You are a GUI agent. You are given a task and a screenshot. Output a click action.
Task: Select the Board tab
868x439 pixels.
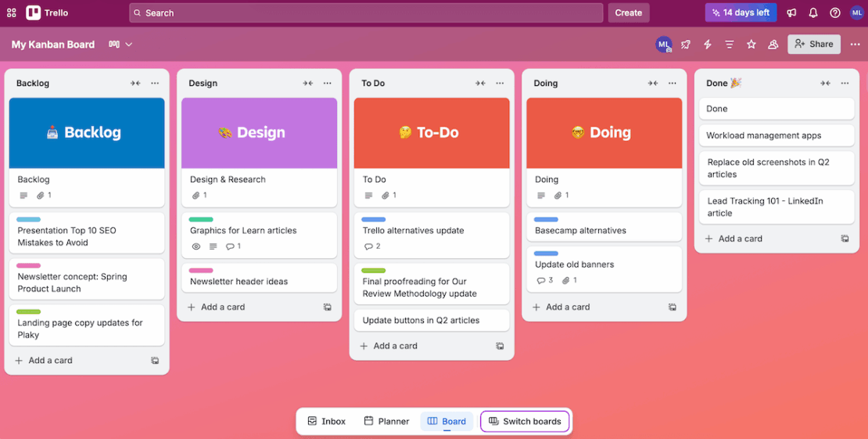447,421
